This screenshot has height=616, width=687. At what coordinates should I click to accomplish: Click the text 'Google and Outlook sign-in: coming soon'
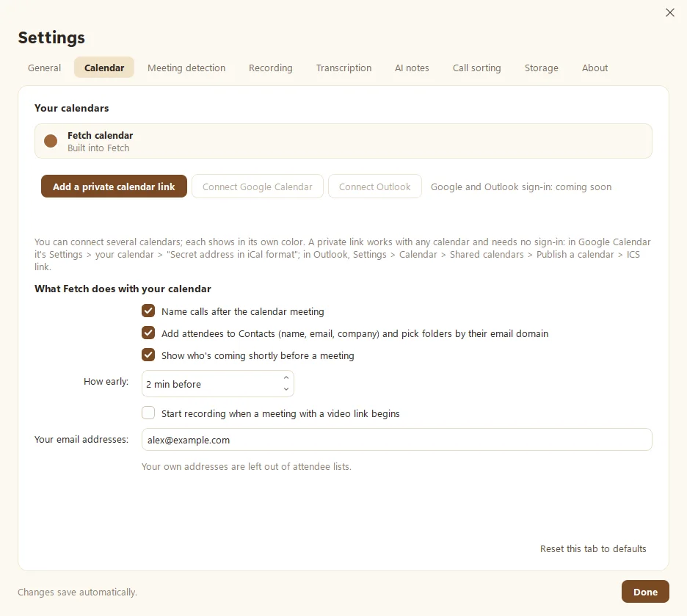(521, 187)
